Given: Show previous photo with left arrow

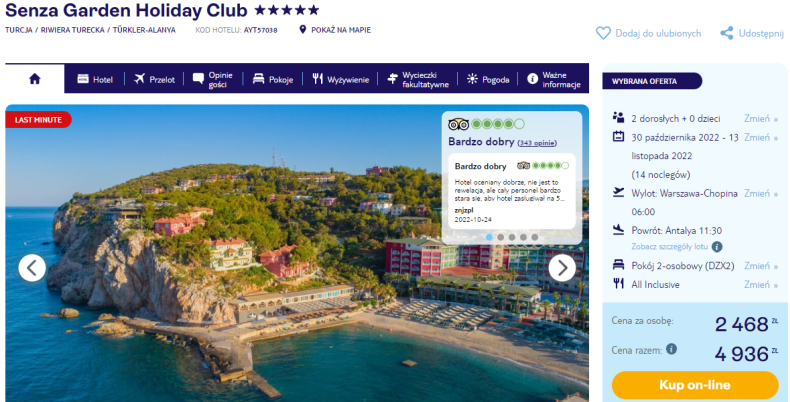Looking at the screenshot, I should tap(32, 268).
